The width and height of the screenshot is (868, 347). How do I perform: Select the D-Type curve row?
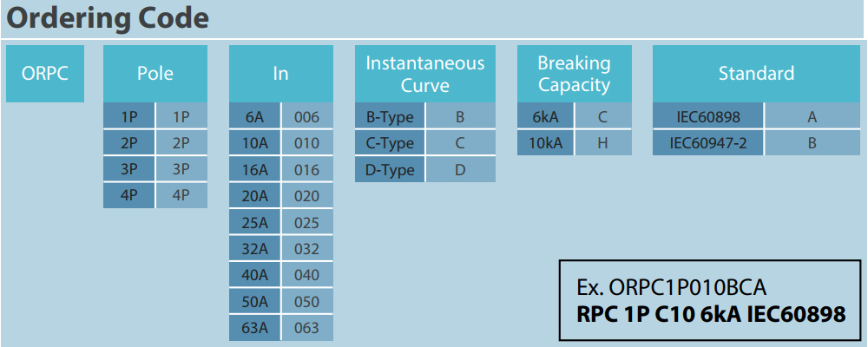pos(425,169)
